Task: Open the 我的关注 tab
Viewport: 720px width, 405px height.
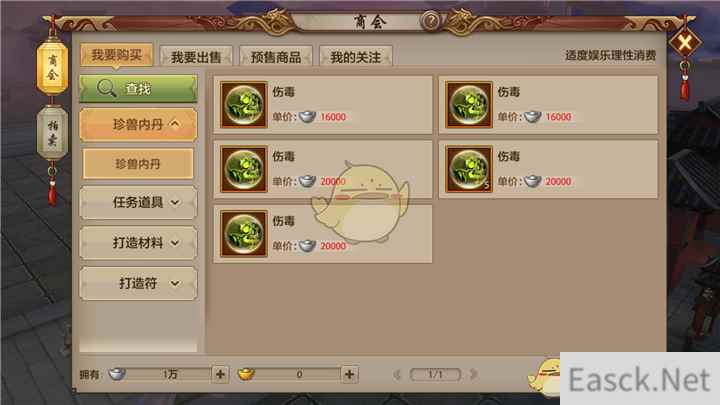Action: coord(355,57)
